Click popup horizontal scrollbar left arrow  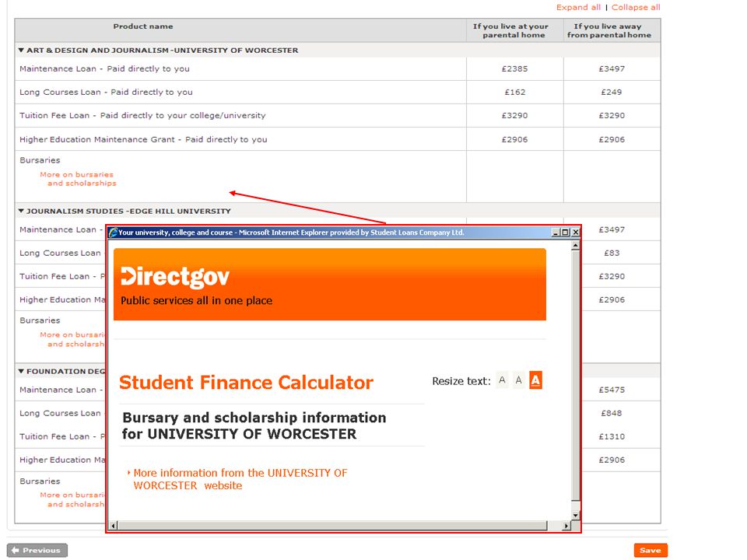pos(113,526)
